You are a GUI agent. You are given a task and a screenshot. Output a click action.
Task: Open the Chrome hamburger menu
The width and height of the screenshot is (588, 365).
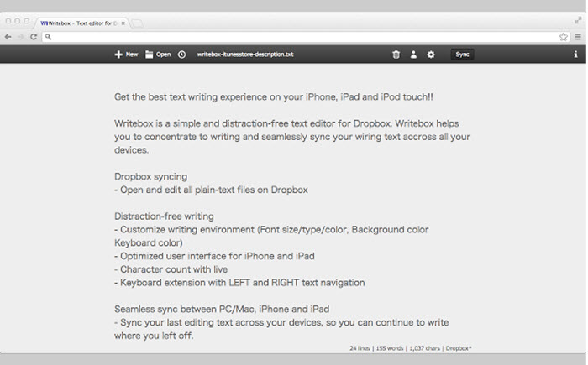(x=578, y=37)
